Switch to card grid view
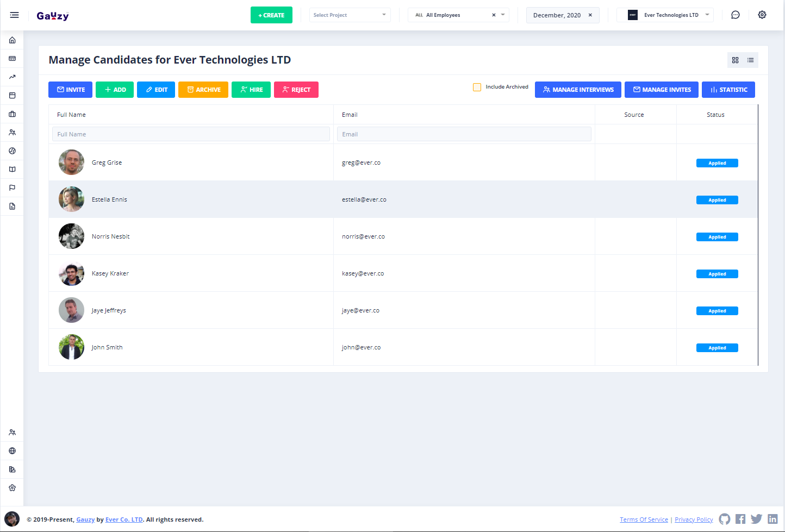This screenshot has width=785, height=532. click(x=735, y=60)
